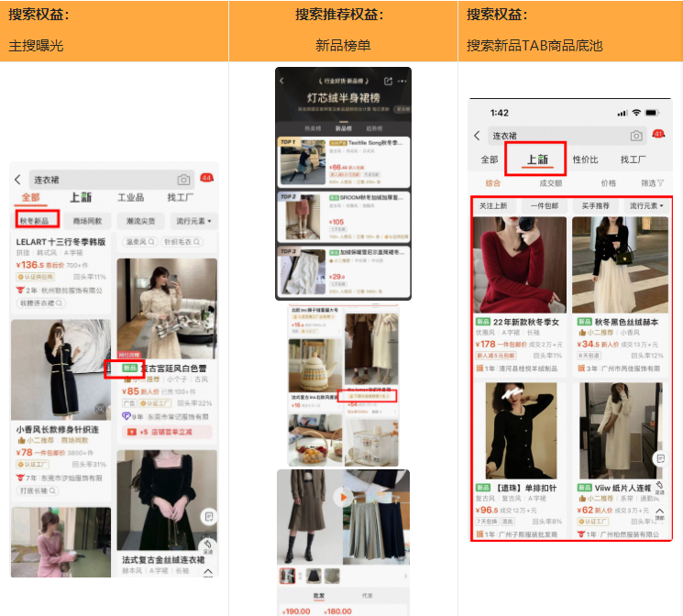Select 全部 tab on right phone
The height and width of the screenshot is (616, 683).
coord(490,159)
